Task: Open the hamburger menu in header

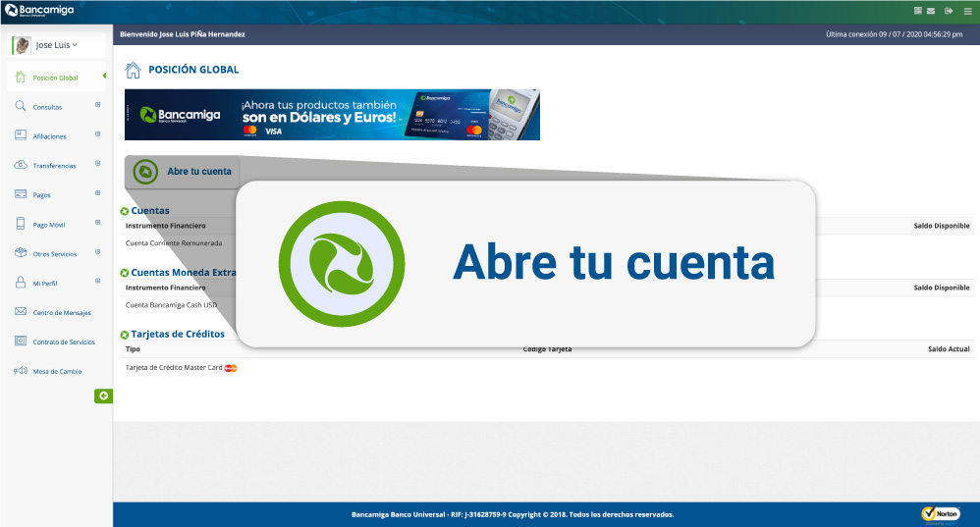Action: [967, 11]
